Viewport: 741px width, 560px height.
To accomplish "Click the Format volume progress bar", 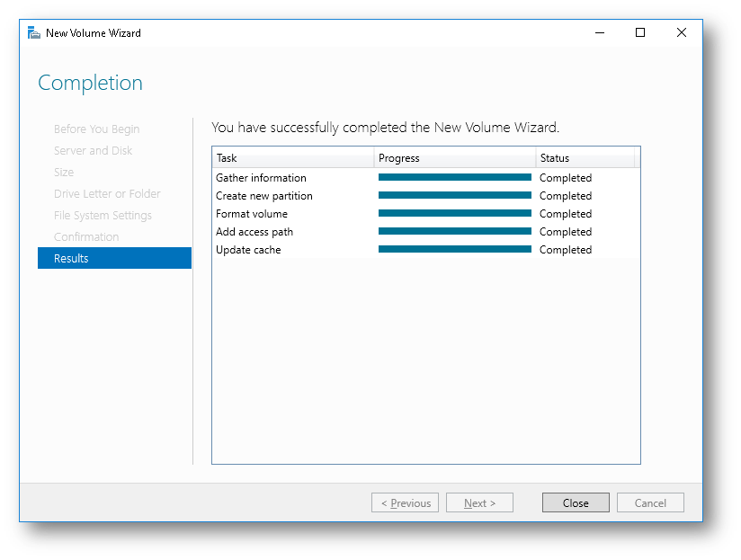I will click(454, 213).
